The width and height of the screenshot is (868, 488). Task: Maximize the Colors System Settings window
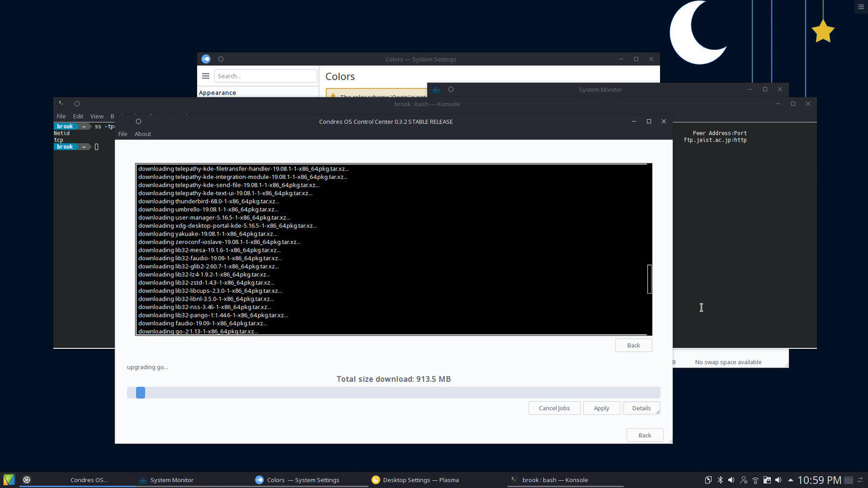coord(636,59)
